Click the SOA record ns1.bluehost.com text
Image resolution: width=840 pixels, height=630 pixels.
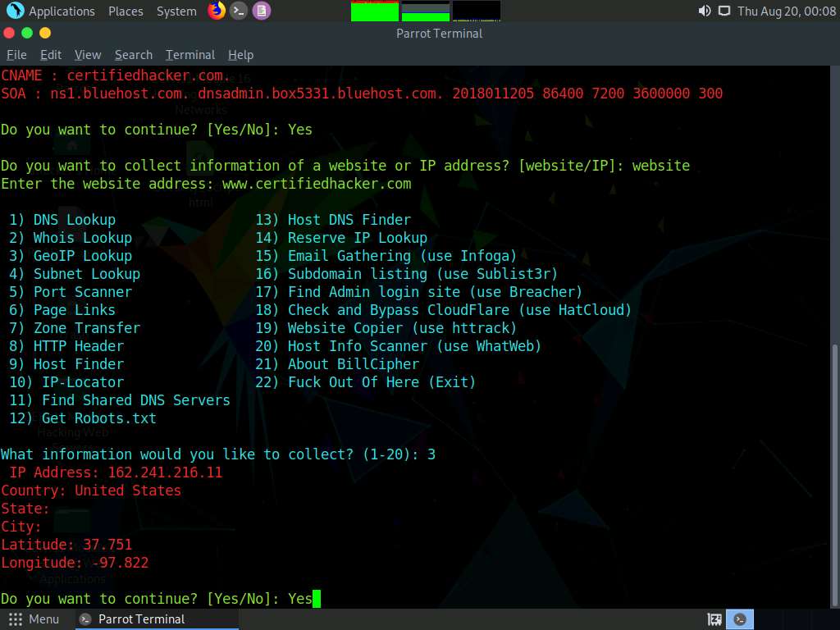[x=120, y=94]
